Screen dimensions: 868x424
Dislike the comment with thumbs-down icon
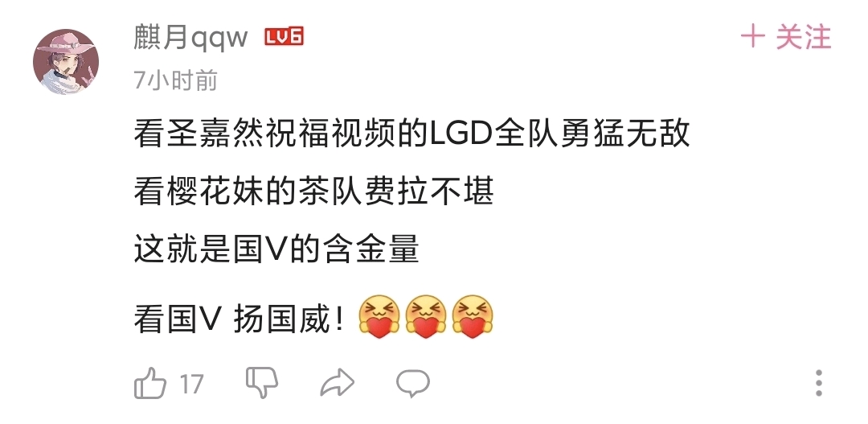[262, 382]
